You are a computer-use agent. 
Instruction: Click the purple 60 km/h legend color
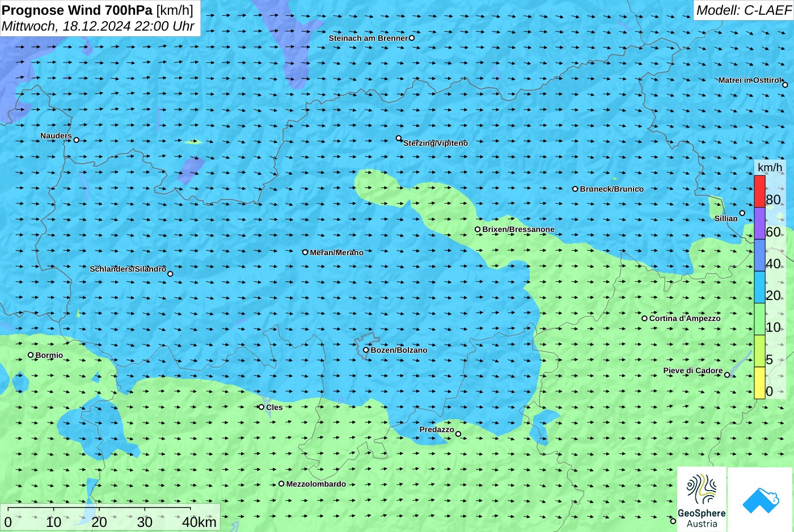pos(759,223)
